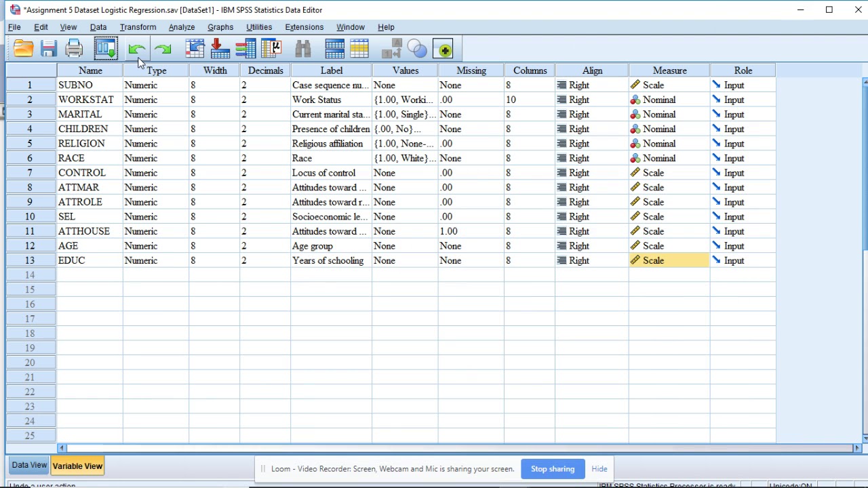Click the 'Work Status' label cell

332,100
